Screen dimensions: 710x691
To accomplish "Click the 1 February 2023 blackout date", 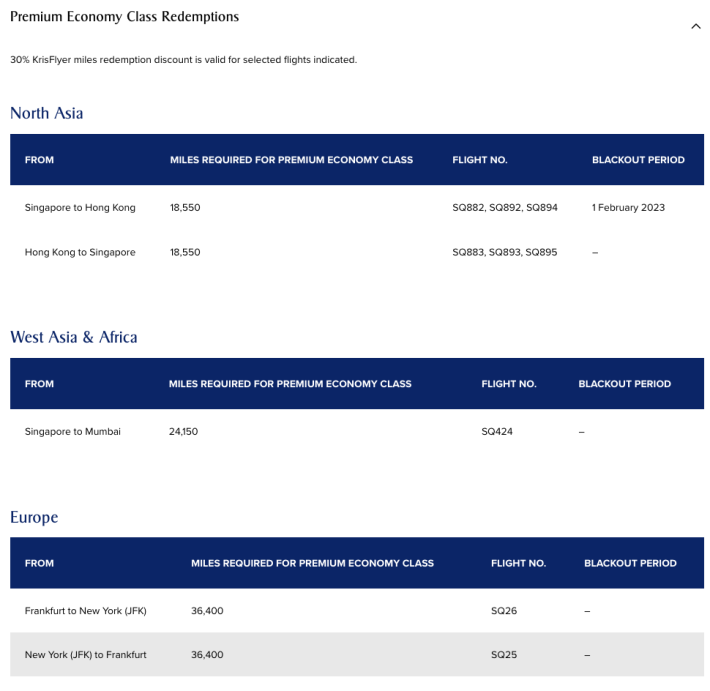I will (628, 208).
